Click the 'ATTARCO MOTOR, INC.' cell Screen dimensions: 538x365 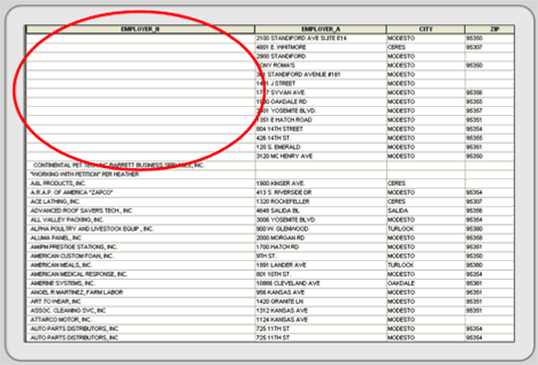(140, 320)
